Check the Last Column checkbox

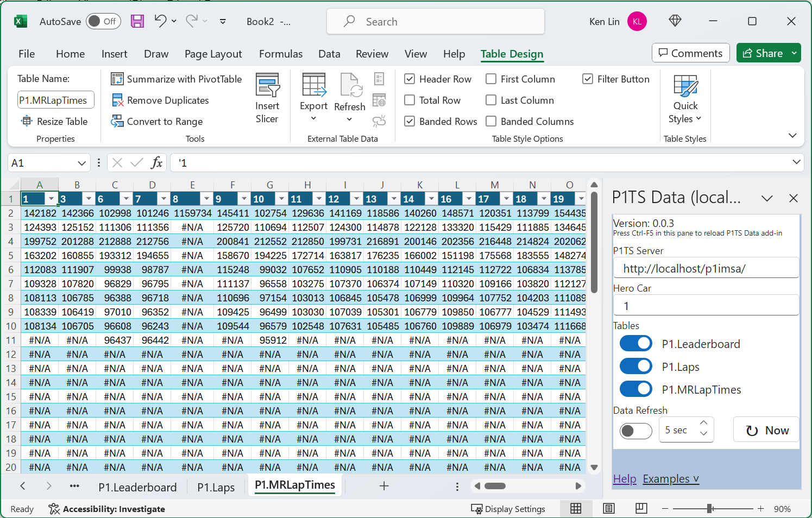point(491,100)
